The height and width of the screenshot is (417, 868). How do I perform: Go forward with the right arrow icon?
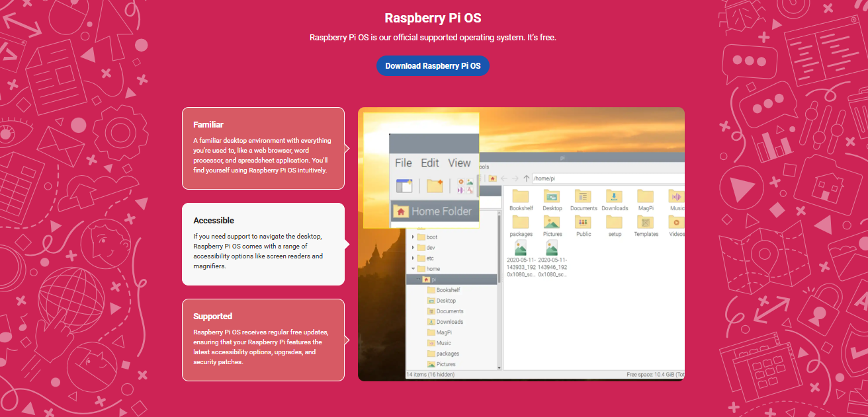pyautogui.click(x=515, y=178)
